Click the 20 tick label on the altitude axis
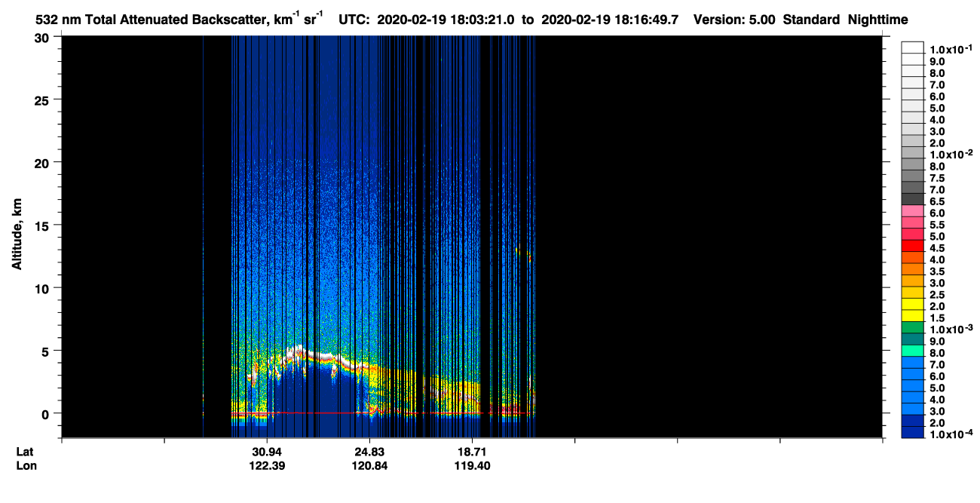The height and width of the screenshot is (503, 980). (x=43, y=162)
